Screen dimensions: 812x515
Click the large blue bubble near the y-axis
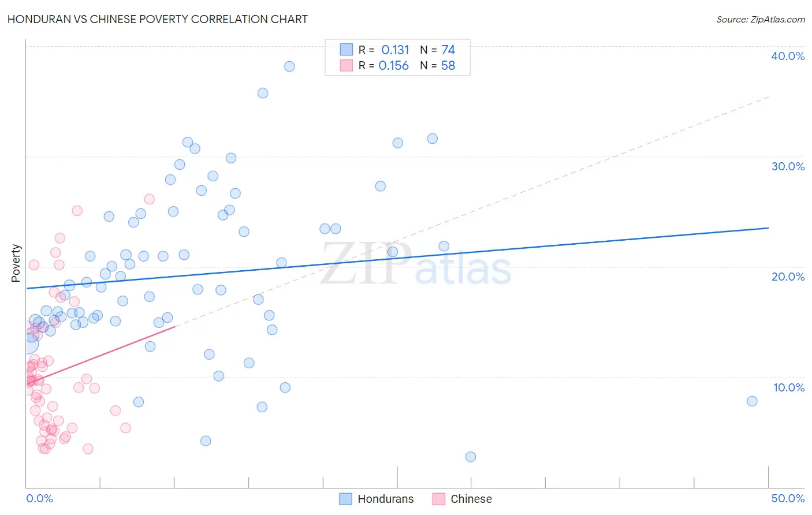pos(28,343)
